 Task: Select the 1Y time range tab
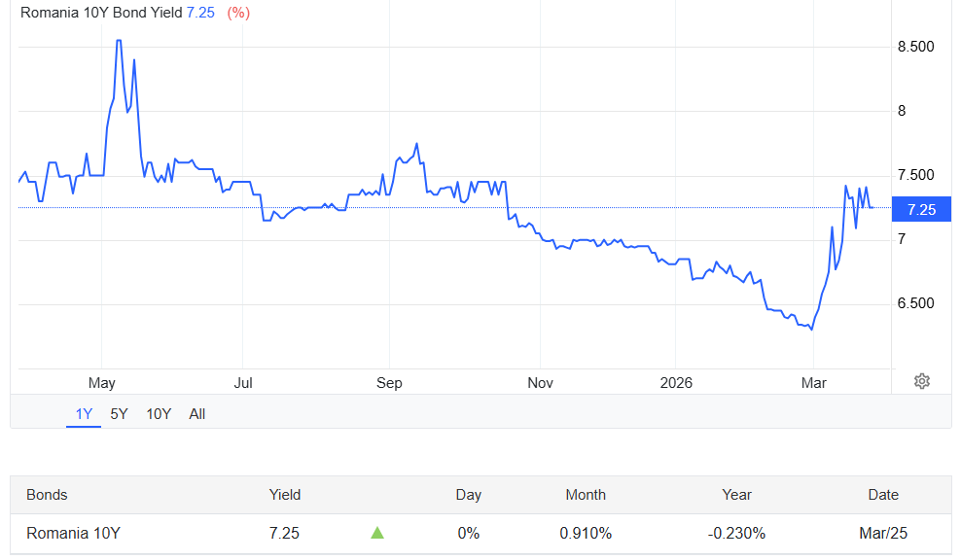tap(85, 414)
